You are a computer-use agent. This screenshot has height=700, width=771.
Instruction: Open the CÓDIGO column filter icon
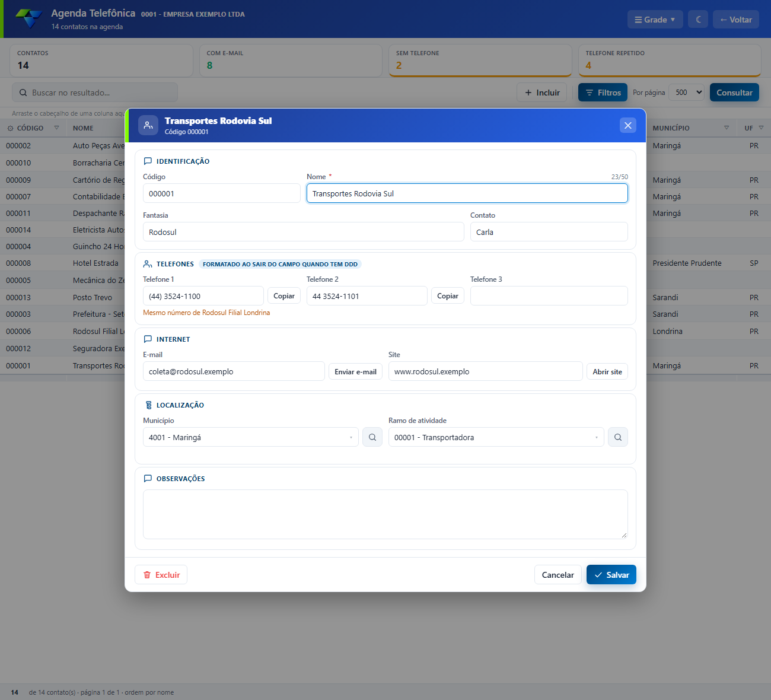(57, 128)
